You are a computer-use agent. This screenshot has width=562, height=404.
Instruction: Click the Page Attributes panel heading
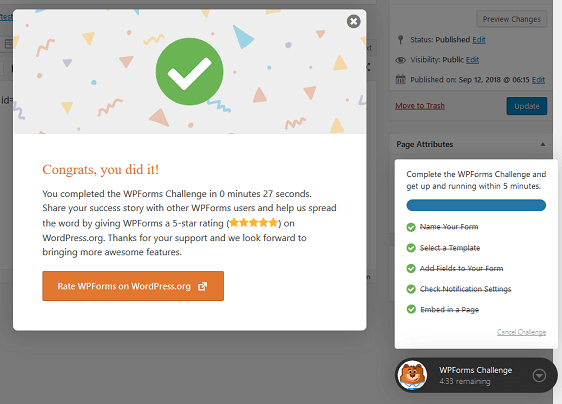(x=424, y=144)
